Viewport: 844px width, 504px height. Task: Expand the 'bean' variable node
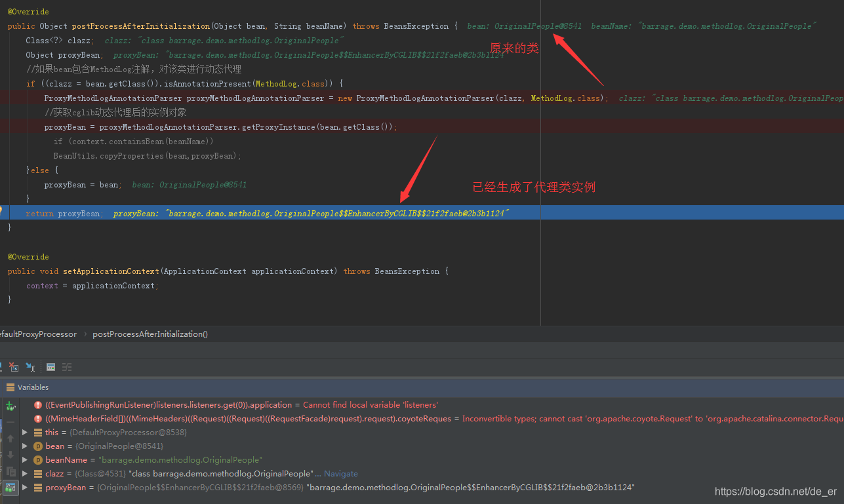25,446
